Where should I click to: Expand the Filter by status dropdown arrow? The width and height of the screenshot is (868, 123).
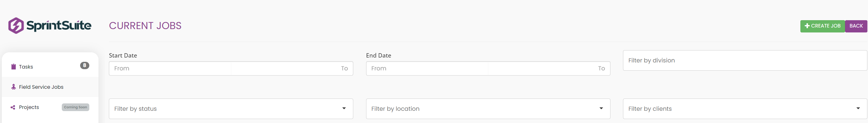click(x=344, y=109)
